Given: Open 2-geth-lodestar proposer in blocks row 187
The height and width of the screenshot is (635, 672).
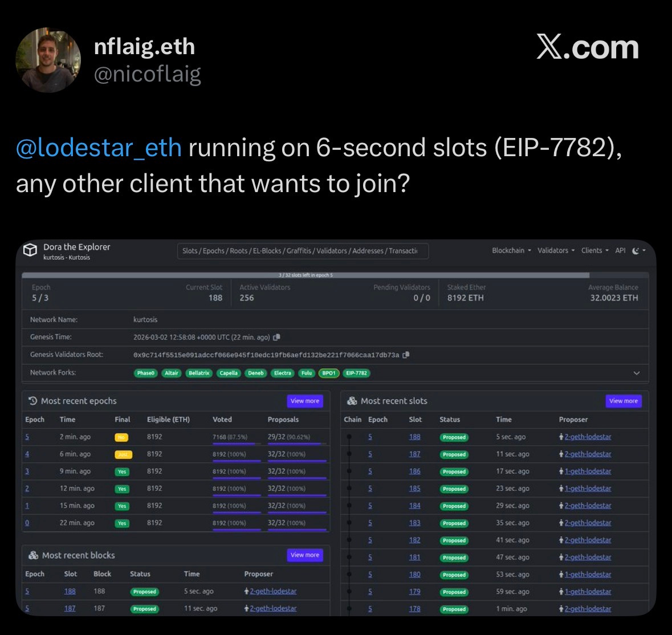Looking at the screenshot, I should 273,608.
